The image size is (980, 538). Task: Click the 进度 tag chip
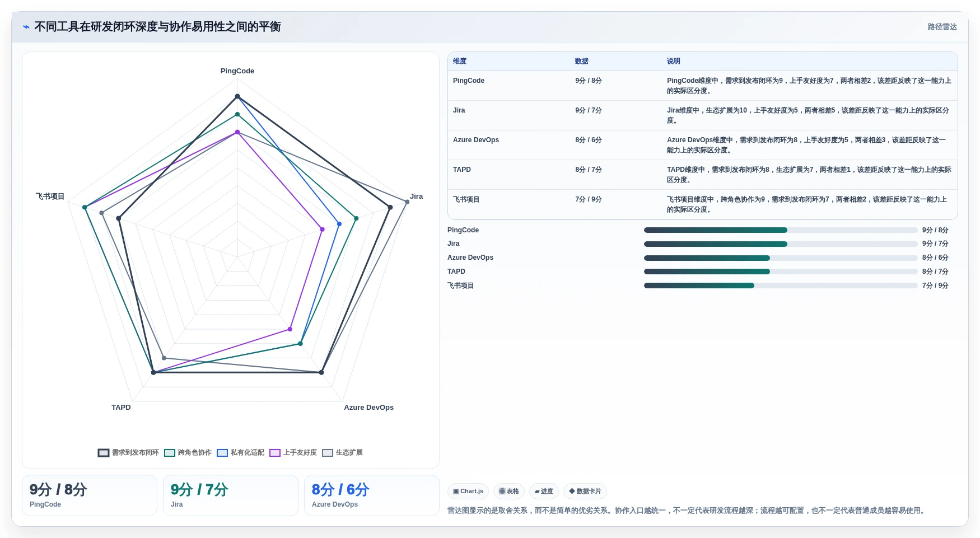544,491
